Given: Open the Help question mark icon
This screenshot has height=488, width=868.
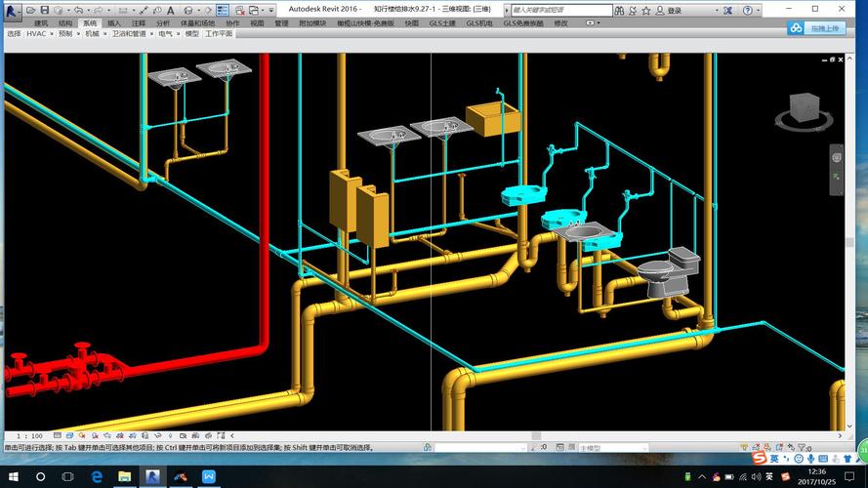Looking at the screenshot, I should coord(747,10).
